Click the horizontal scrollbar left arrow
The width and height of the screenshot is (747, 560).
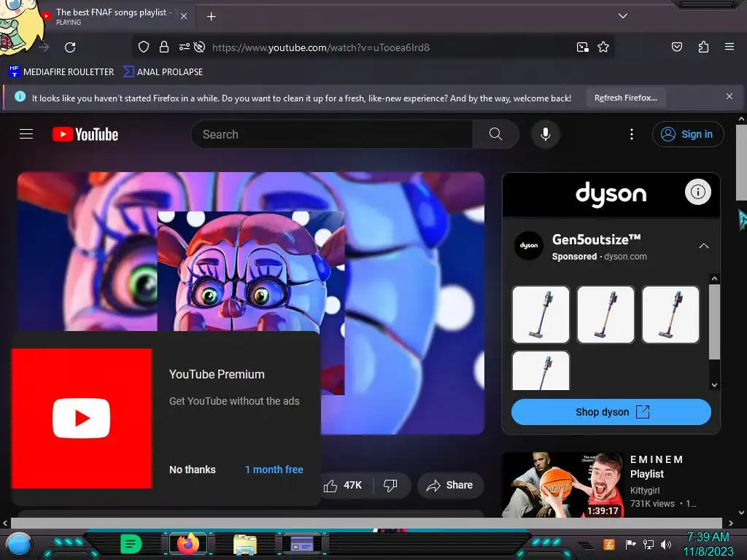point(5,523)
